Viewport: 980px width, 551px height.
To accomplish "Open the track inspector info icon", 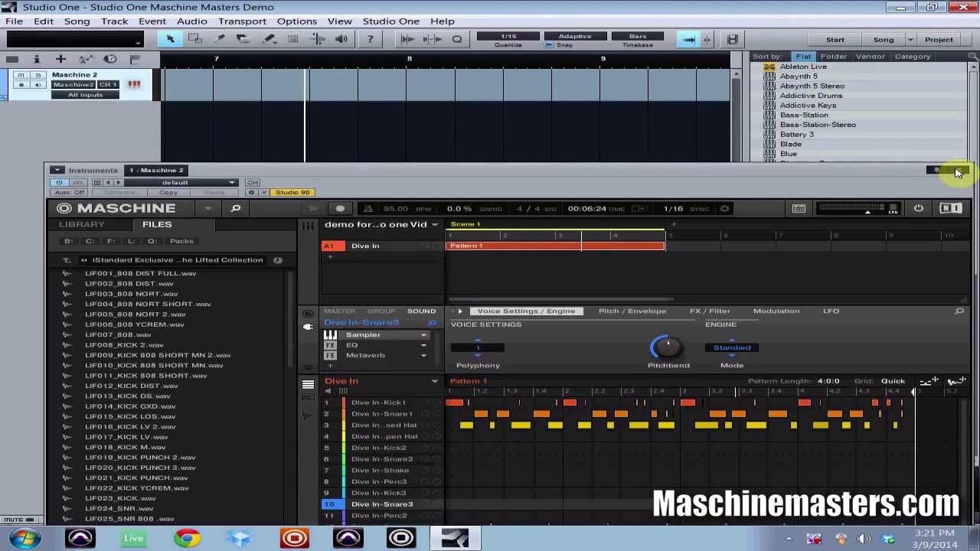I will point(36,59).
